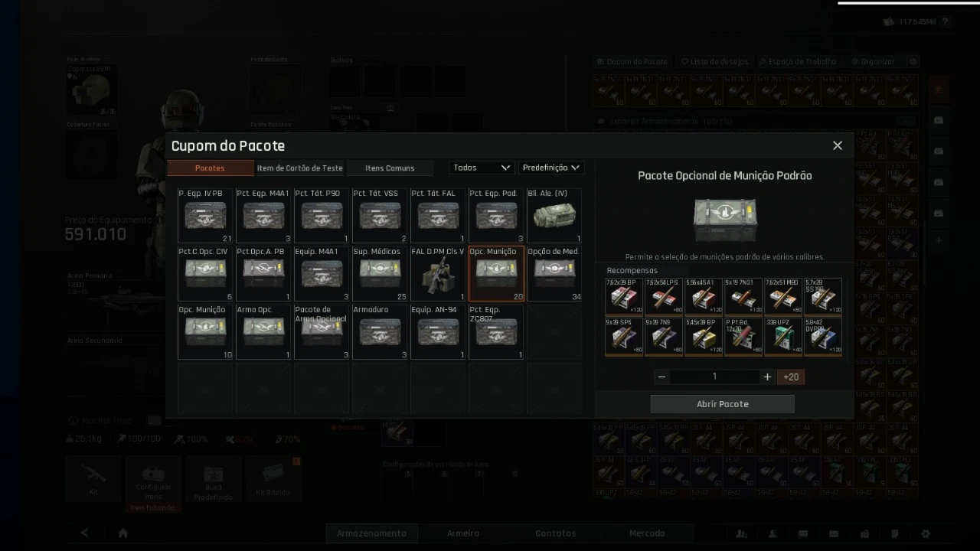Open the Todos filter dropdown

[x=482, y=168]
